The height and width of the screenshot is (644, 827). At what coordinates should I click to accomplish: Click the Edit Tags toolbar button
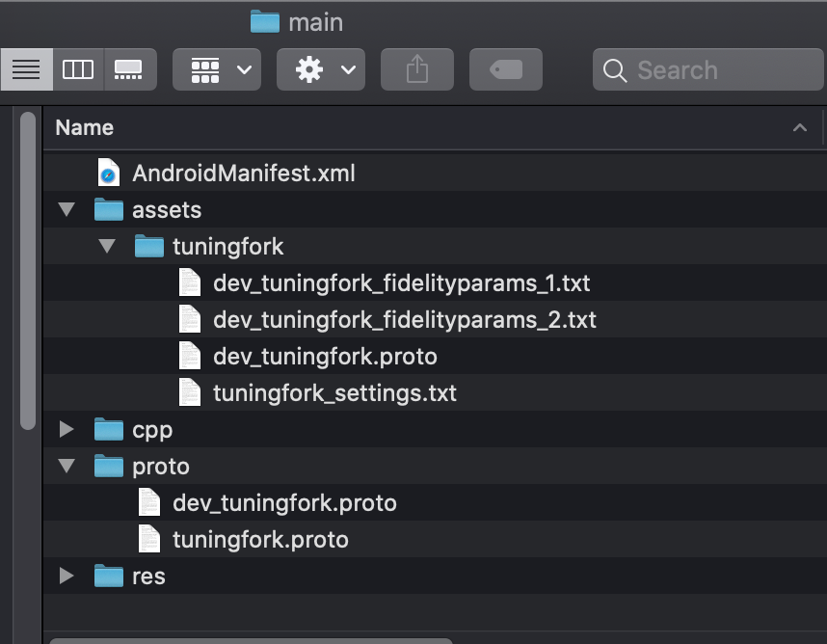point(506,69)
